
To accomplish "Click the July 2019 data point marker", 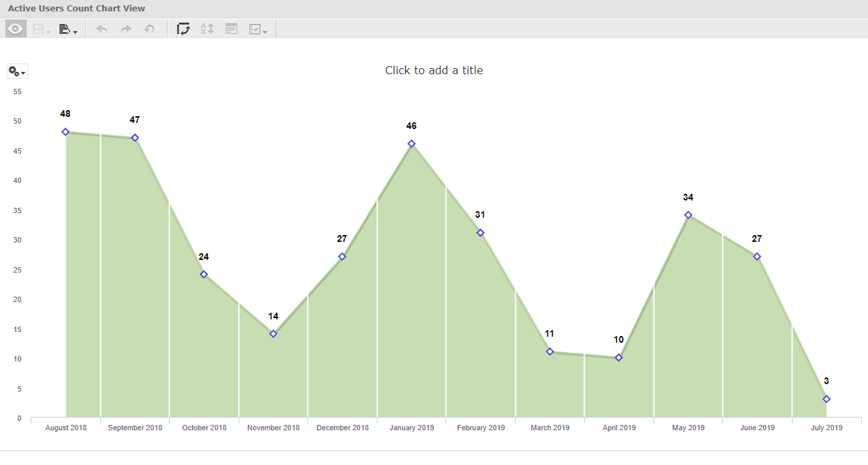I will click(x=827, y=399).
